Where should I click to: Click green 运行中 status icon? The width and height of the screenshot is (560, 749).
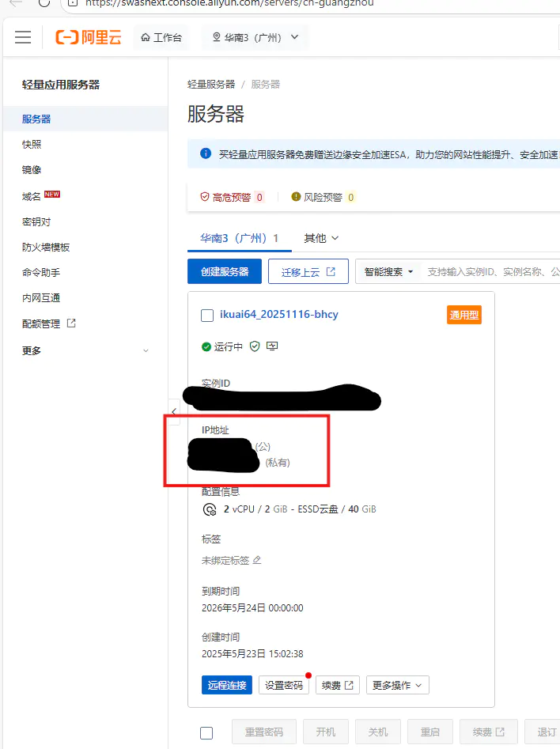(x=206, y=346)
